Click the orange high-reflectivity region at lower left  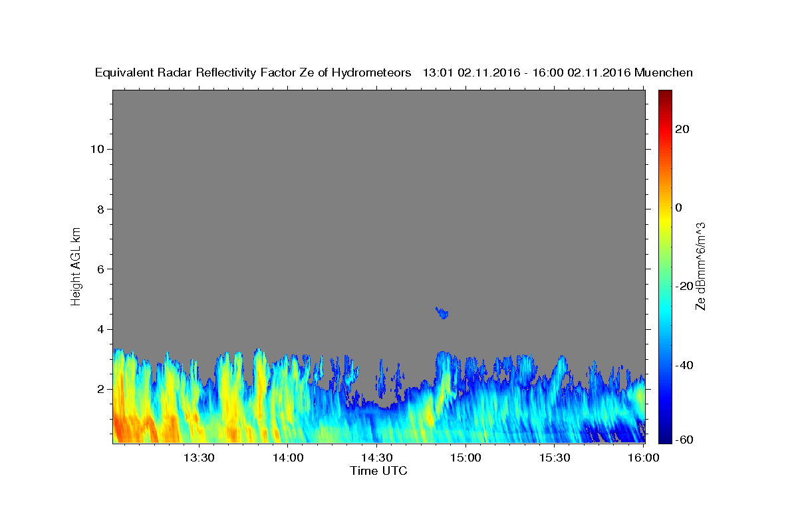click(136, 428)
